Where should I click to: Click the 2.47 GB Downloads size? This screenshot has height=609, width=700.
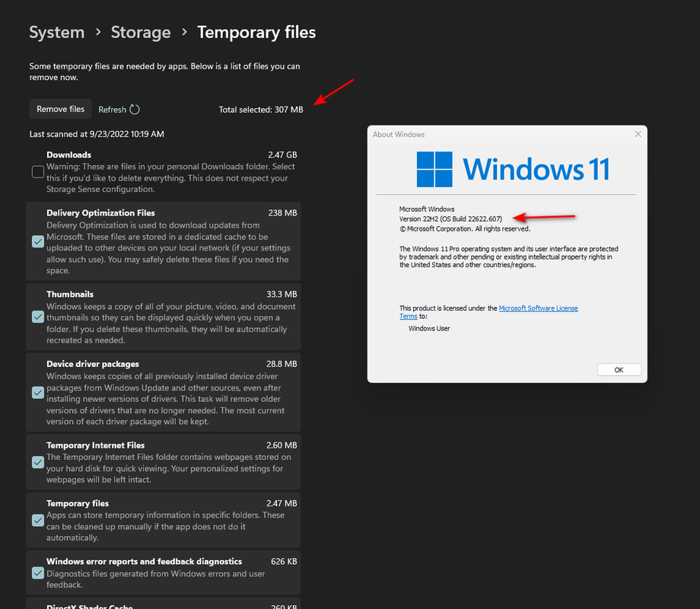coord(282,155)
